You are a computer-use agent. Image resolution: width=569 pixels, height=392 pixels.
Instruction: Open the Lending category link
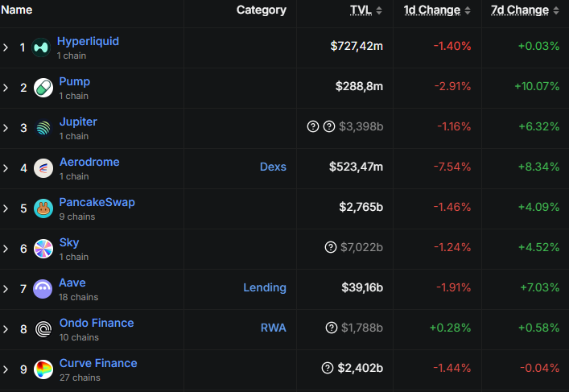[x=265, y=287]
